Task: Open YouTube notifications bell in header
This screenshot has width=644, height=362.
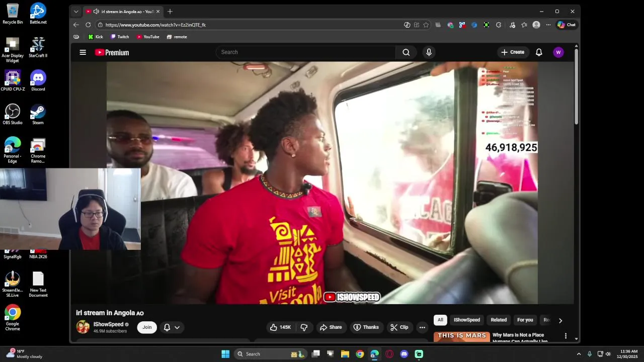Action: point(539,52)
